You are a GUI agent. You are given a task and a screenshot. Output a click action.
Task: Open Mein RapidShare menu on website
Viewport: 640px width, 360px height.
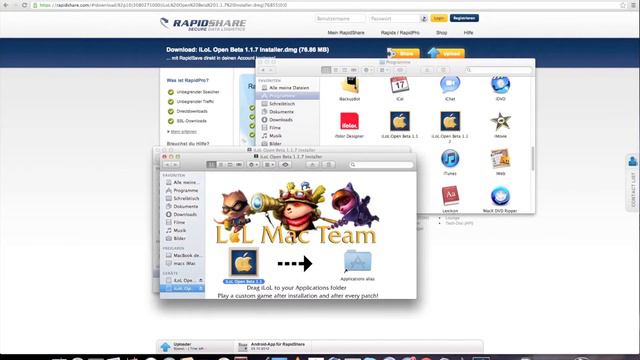(346, 33)
